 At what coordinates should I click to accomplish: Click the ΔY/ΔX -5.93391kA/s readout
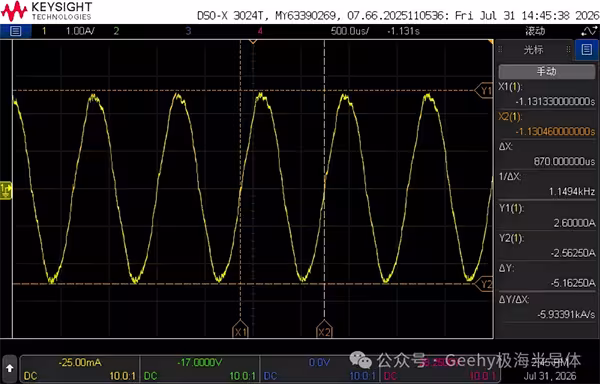pos(547,307)
